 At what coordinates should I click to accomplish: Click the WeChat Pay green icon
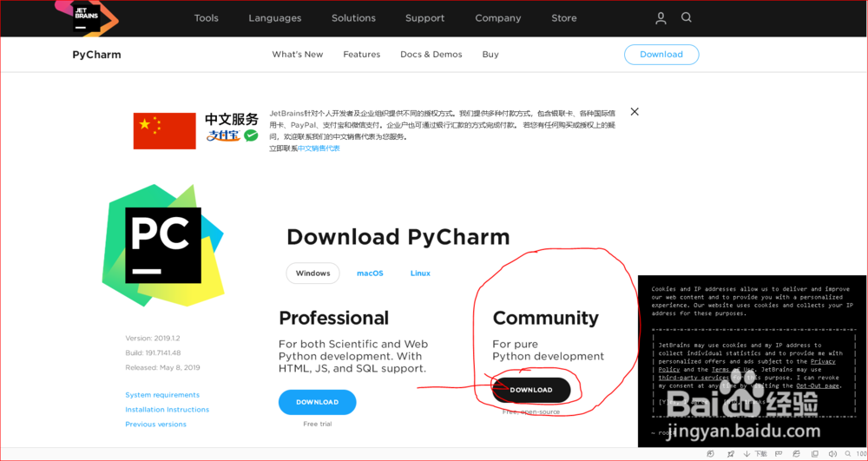[251, 135]
